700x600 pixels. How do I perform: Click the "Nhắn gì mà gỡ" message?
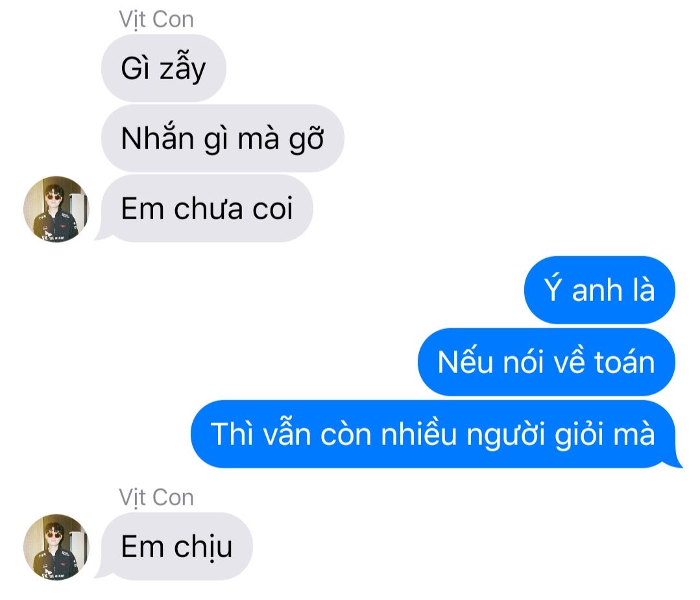[223, 138]
